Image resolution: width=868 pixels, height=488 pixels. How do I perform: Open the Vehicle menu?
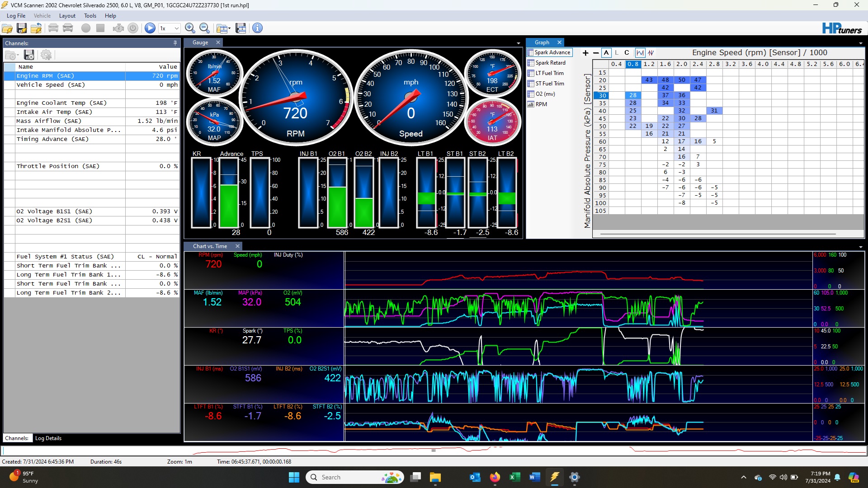click(42, 16)
